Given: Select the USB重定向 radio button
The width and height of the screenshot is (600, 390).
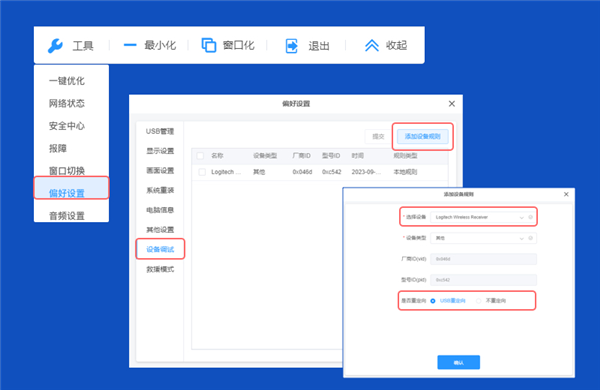Looking at the screenshot, I should (433, 301).
